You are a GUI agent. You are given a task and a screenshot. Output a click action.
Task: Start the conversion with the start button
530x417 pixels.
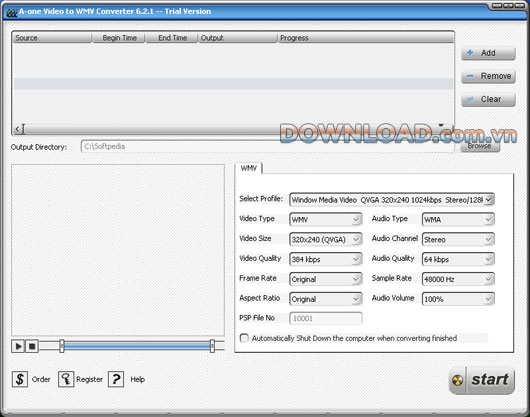coord(482,380)
